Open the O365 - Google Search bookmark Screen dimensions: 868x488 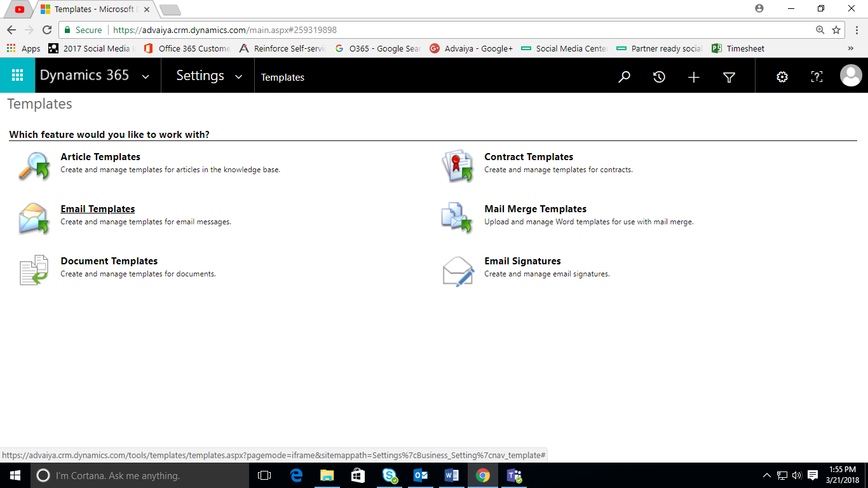click(x=378, y=48)
